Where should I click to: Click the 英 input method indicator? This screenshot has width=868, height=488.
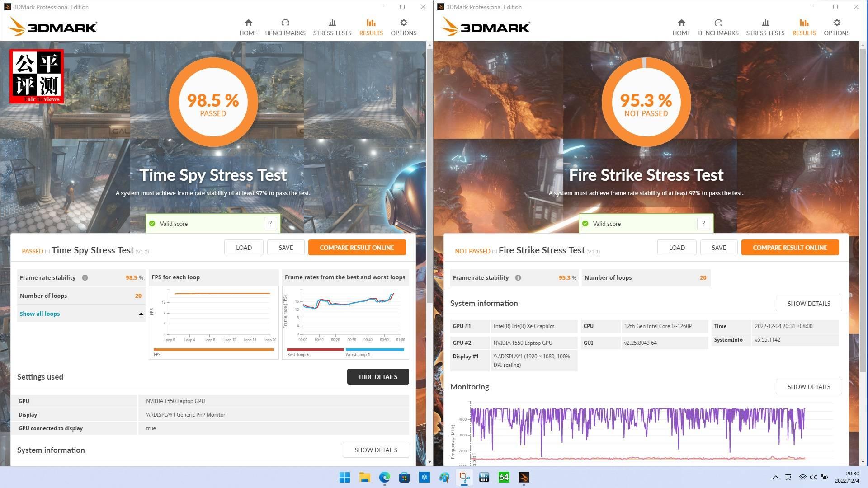pos(788,477)
